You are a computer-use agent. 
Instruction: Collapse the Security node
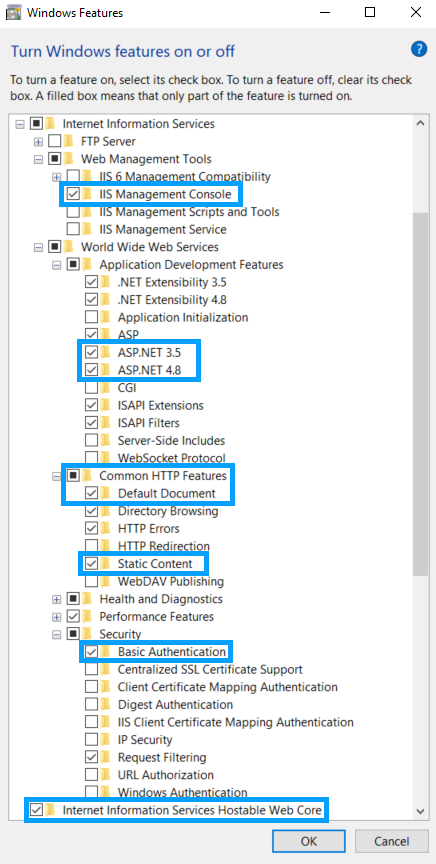tap(56, 635)
